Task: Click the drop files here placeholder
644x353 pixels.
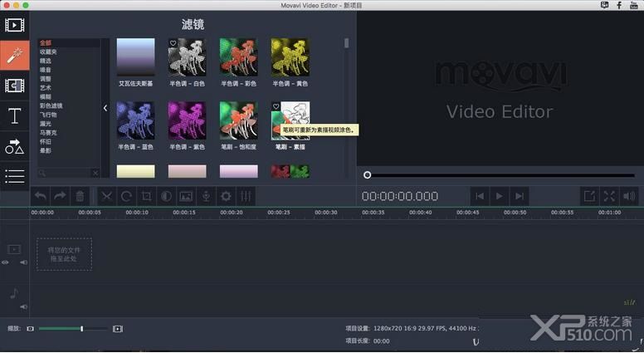Action: point(64,254)
